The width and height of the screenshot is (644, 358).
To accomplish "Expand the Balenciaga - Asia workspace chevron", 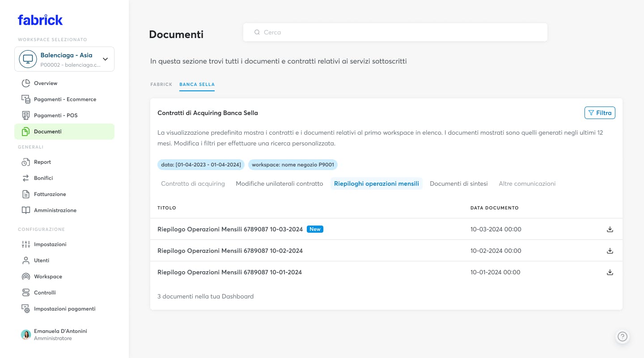I will click(x=105, y=59).
